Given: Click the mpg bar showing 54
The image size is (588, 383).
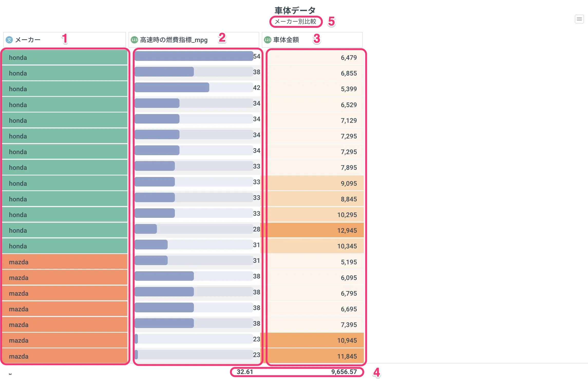Looking at the screenshot, I should point(194,56).
